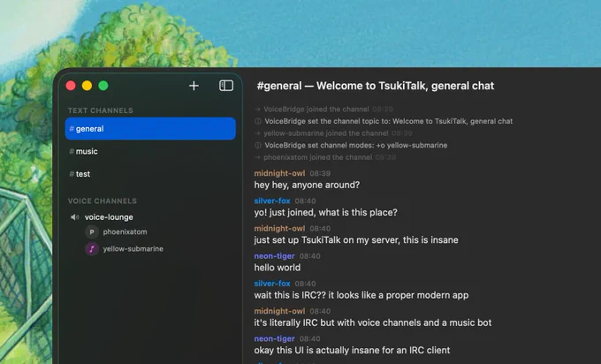Toggle the sidebar panel icon
Screen dimensions: 601x364
226,86
